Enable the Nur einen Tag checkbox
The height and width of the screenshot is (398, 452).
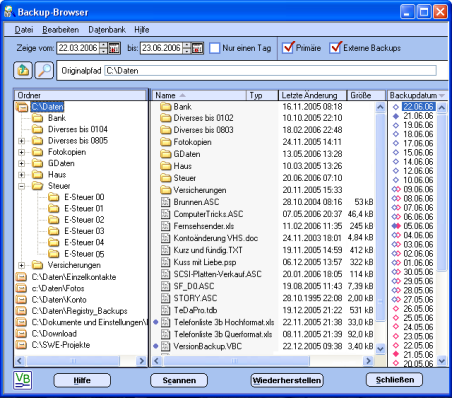point(215,48)
